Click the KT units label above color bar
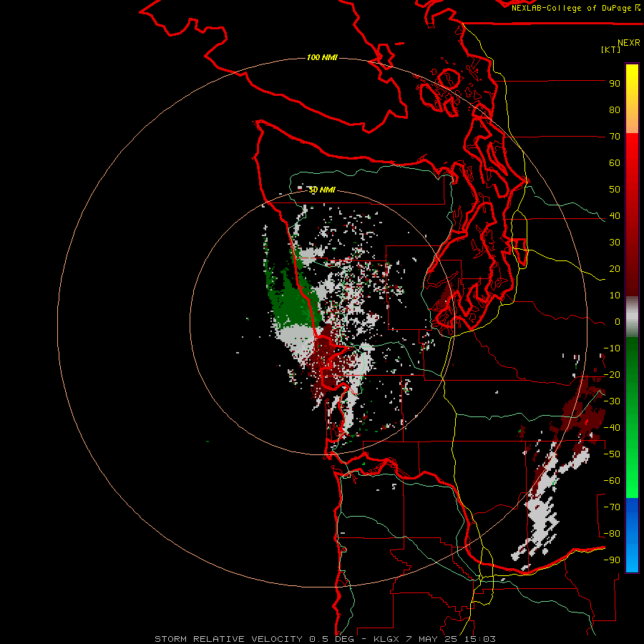 pos(611,49)
